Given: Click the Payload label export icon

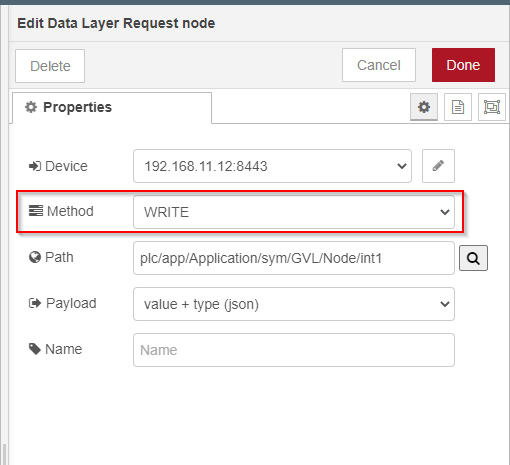Looking at the screenshot, I should click(x=35, y=303).
